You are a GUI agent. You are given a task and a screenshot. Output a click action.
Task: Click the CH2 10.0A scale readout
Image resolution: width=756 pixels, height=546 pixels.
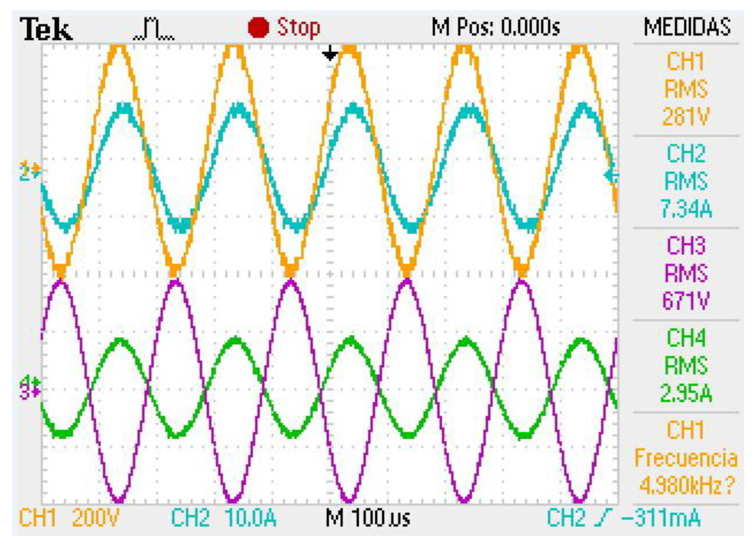click(224, 518)
